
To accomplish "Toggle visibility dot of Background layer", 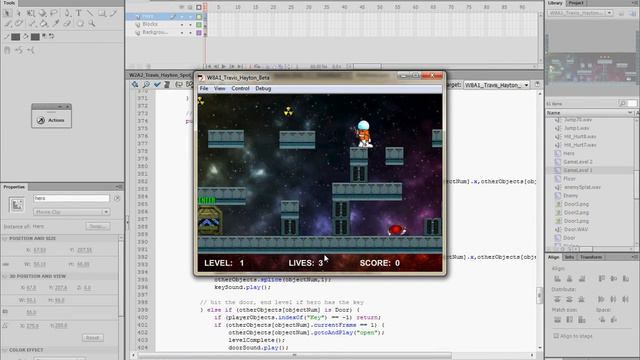I will coord(182,32).
